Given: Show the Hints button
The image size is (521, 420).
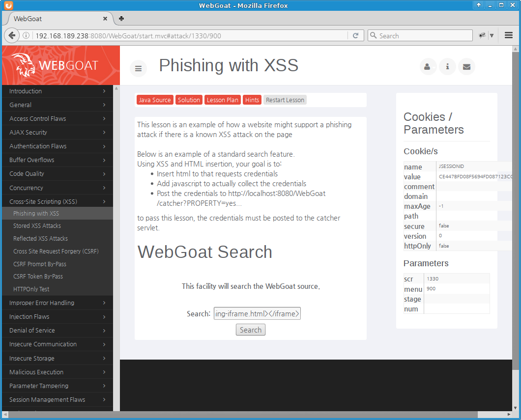Looking at the screenshot, I should point(252,100).
